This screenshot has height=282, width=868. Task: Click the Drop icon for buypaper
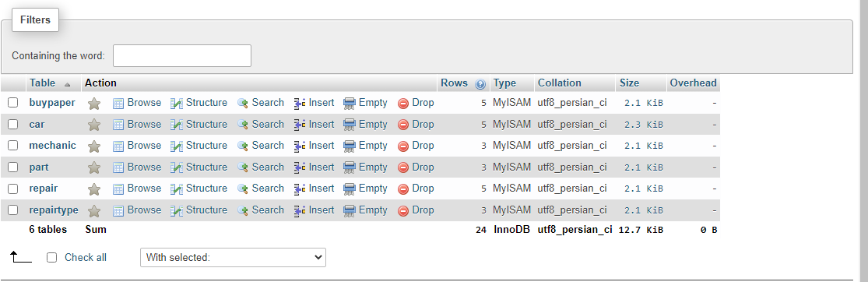pos(403,103)
